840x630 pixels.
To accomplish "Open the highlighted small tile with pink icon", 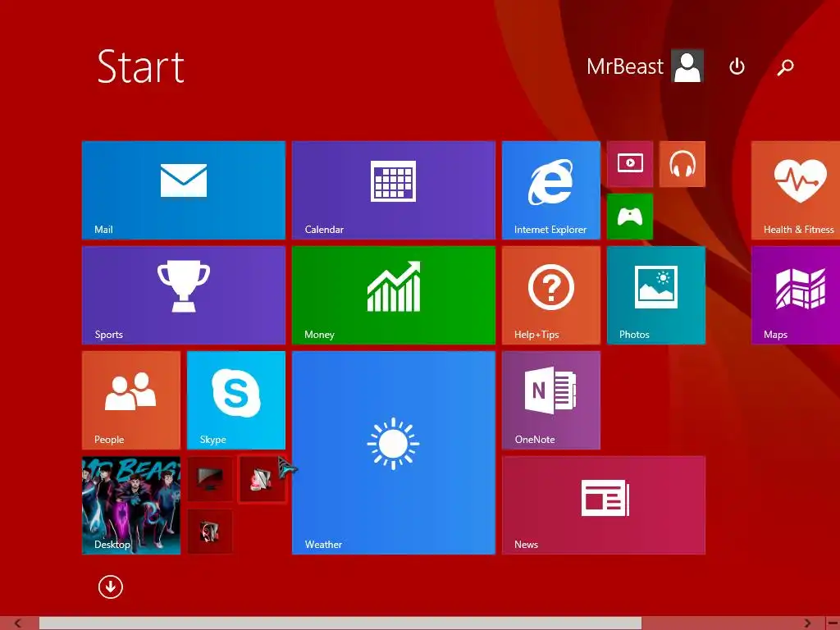I will pos(262,479).
